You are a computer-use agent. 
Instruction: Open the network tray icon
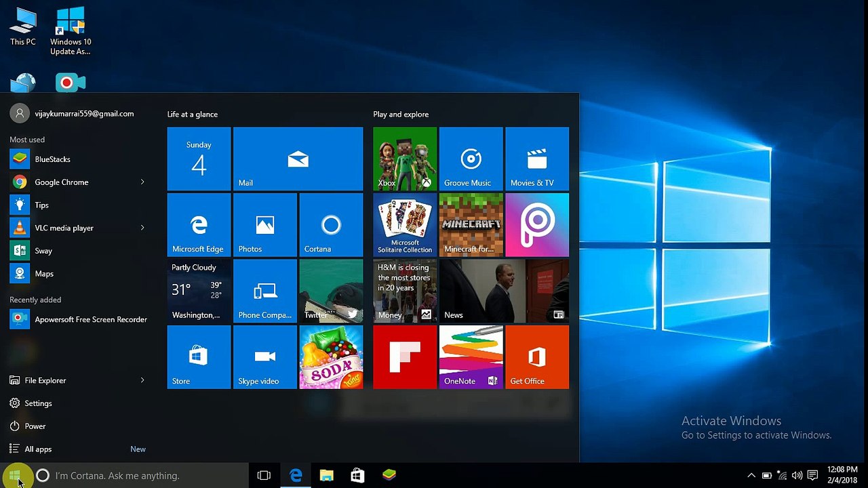[782, 476]
